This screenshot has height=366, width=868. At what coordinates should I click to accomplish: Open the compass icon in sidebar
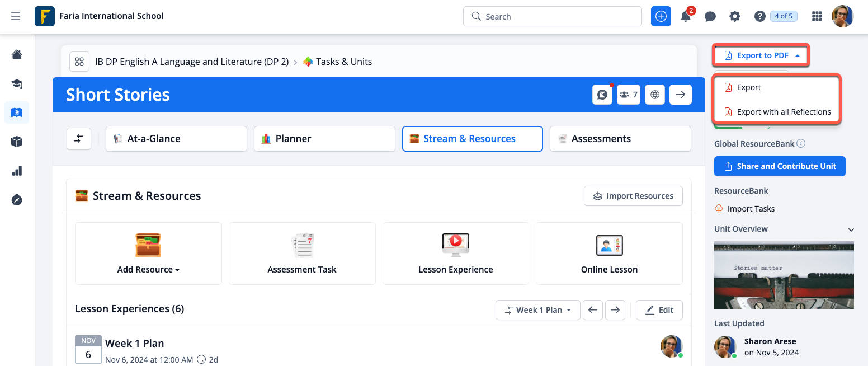point(17,200)
